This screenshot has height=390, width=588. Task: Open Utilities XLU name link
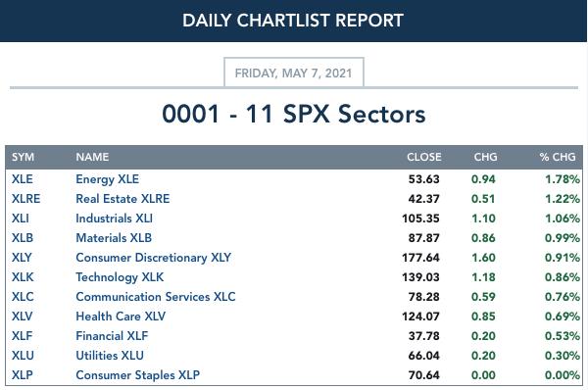(x=110, y=355)
